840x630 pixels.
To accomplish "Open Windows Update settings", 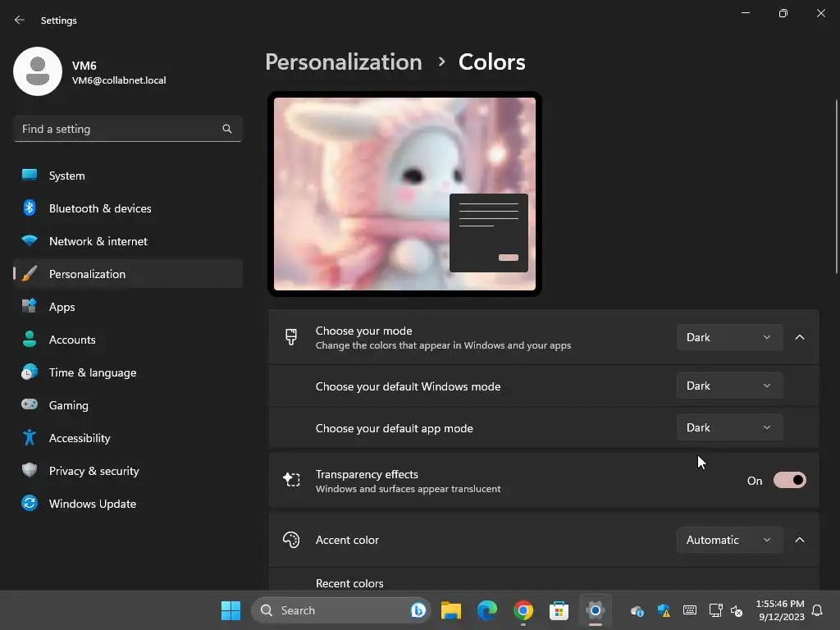I will pos(127,504).
